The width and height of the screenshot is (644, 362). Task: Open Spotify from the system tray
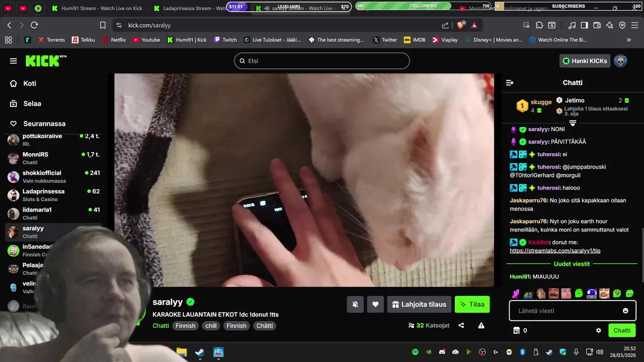415,352
